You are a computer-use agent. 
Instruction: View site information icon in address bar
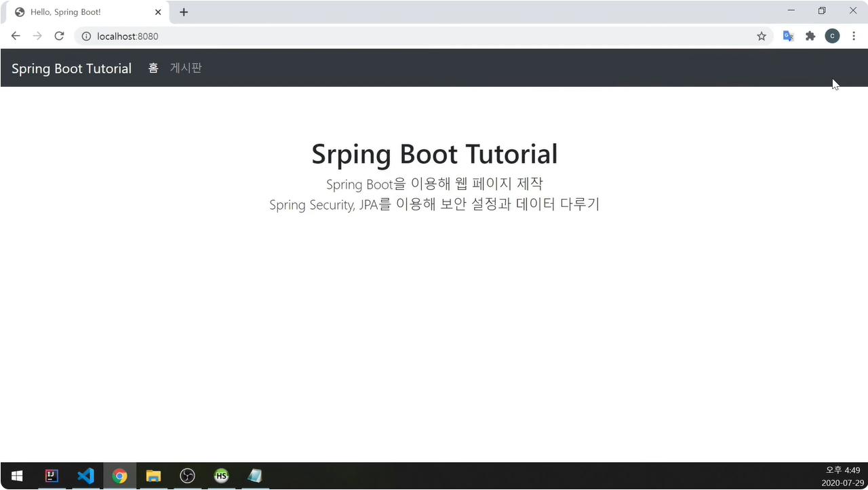(x=86, y=36)
